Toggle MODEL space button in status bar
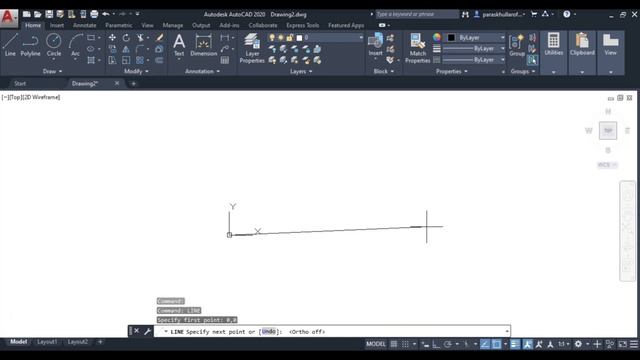The height and width of the screenshot is (360, 640). pyautogui.click(x=376, y=344)
